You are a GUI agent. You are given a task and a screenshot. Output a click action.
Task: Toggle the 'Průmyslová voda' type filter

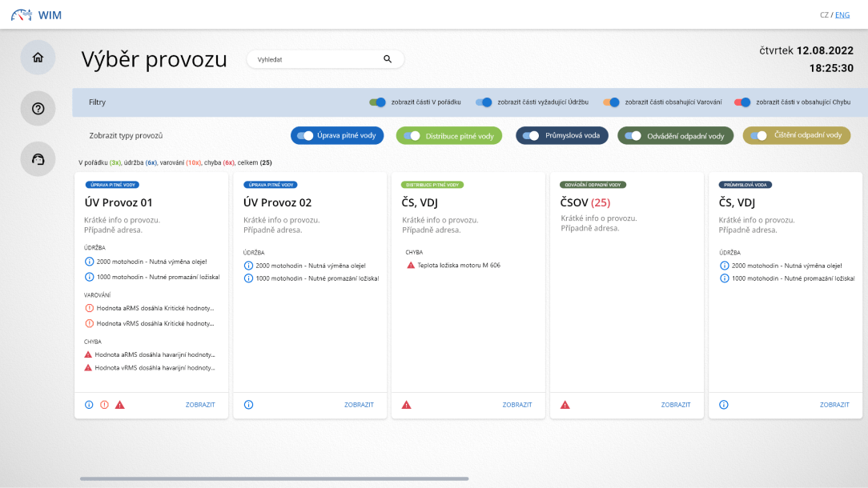tap(530, 136)
